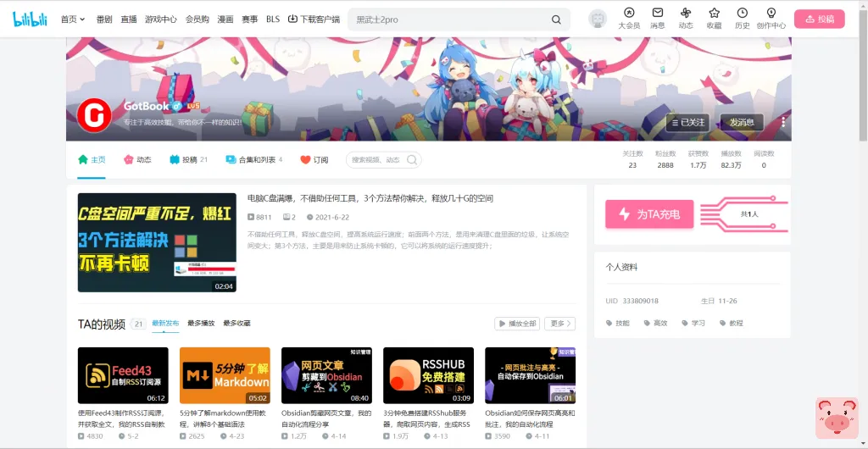
Task: Click the GotBook red G avatar
Action: click(94, 115)
